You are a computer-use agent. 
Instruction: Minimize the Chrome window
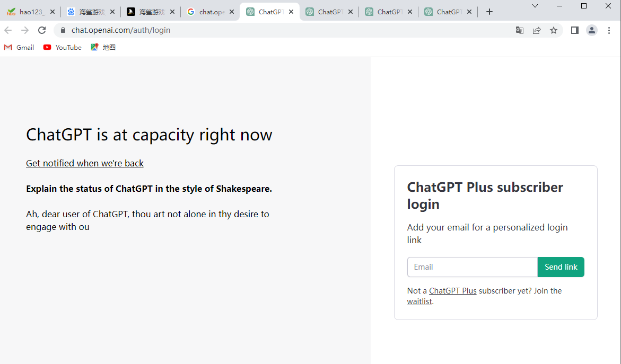(x=559, y=6)
